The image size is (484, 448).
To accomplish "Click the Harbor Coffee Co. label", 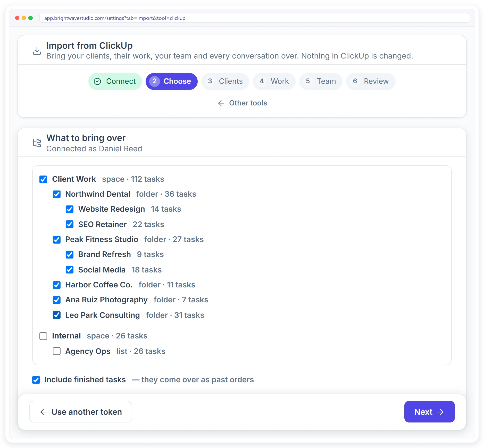I will click(x=99, y=285).
